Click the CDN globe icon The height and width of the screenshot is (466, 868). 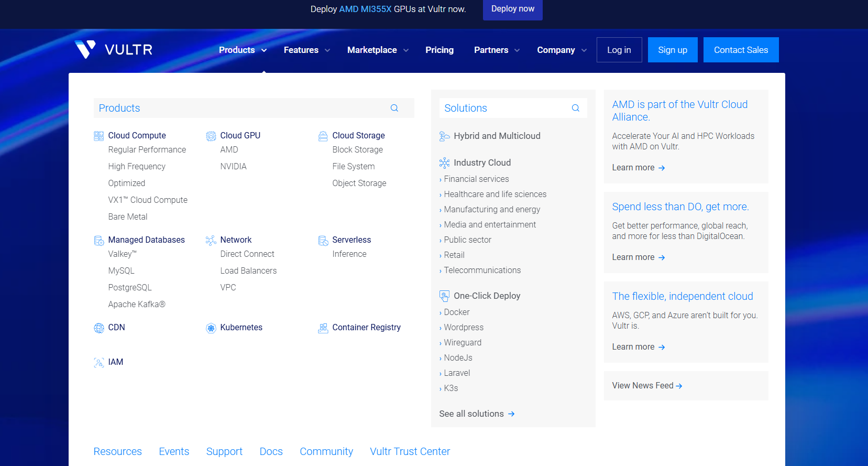tap(98, 328)
